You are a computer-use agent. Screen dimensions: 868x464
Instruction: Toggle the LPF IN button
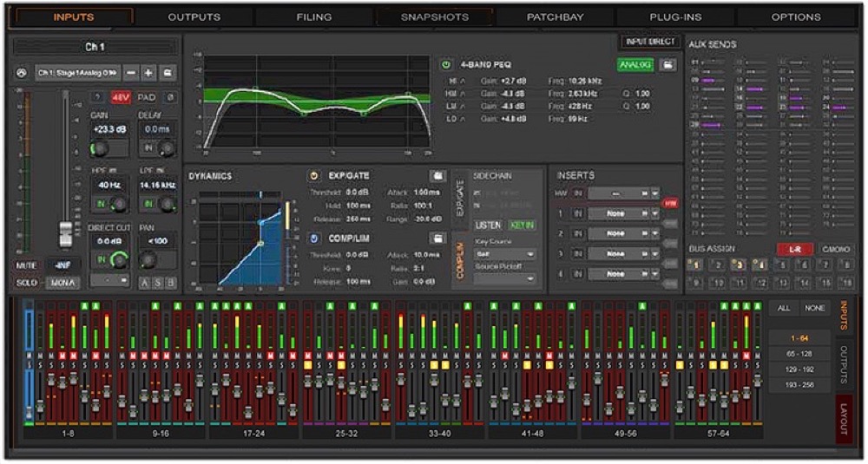[x=148, y=204]
